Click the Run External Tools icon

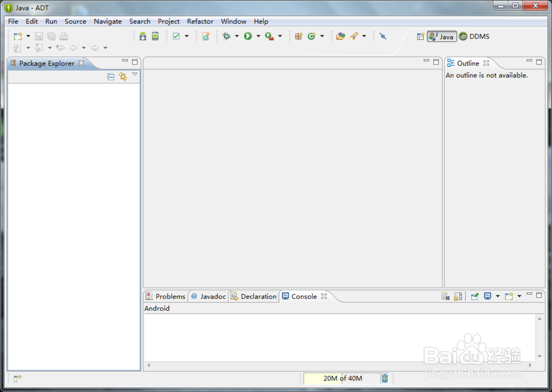(x=269, y=36)
